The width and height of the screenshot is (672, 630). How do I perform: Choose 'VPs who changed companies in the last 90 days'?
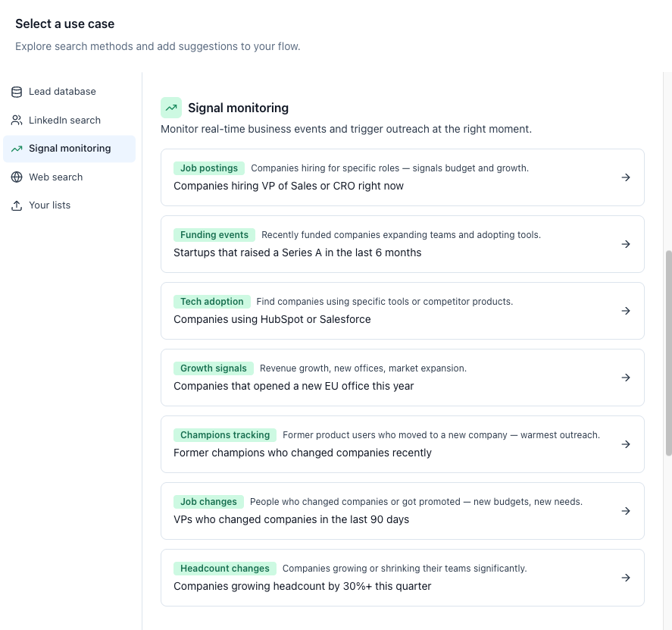292,519
